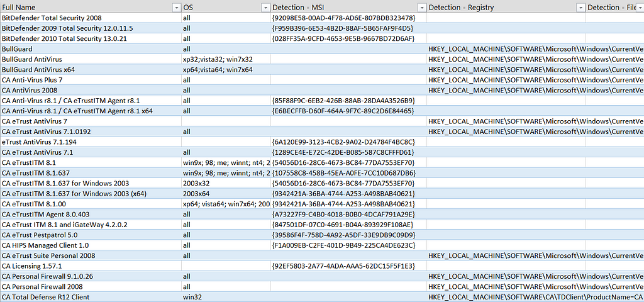Select cell CA eTrustITM 8.1.637 for Windows 2003 (x64)
Screen dimensions: 644x302
click(x=91, y=194)
